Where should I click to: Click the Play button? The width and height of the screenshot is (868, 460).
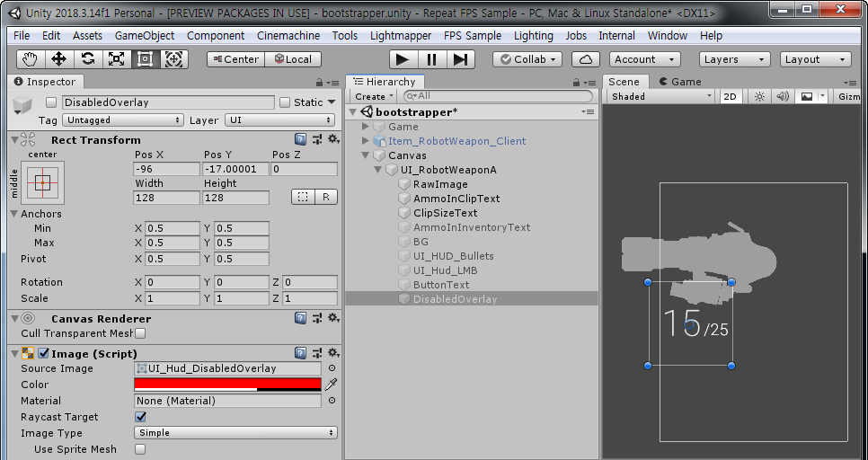pos(403,59)
